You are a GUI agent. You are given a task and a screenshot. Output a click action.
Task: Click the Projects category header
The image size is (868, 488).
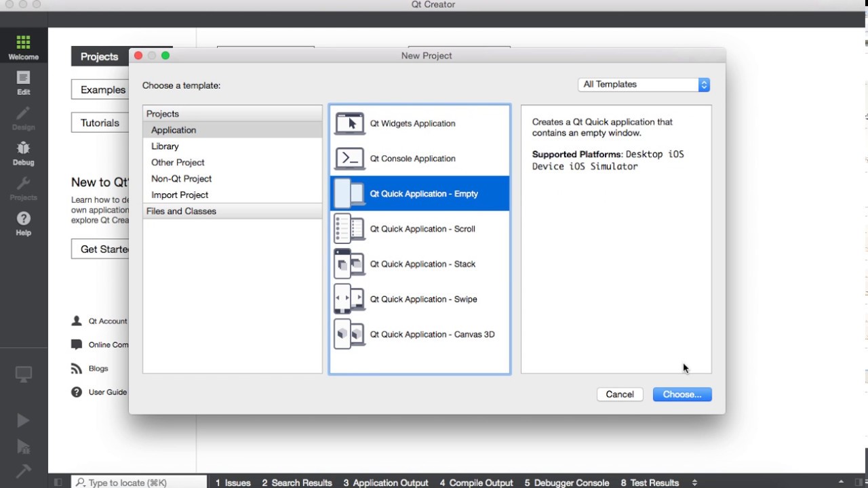[233, 114]
